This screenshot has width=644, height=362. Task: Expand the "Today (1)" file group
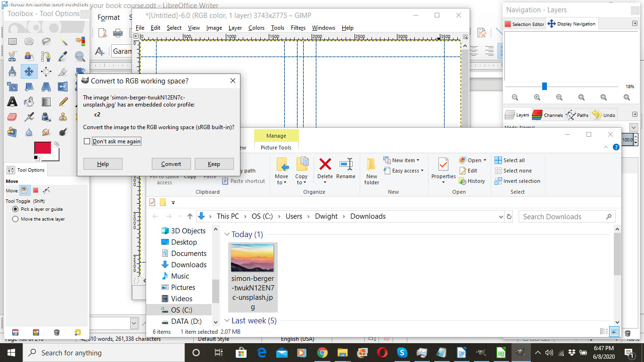click(227, 235)
